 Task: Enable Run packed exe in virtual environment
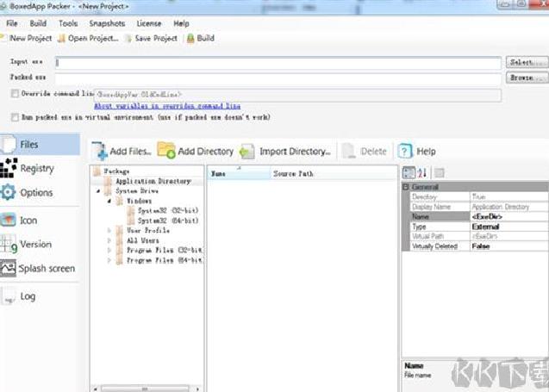(x=15, y=117)
